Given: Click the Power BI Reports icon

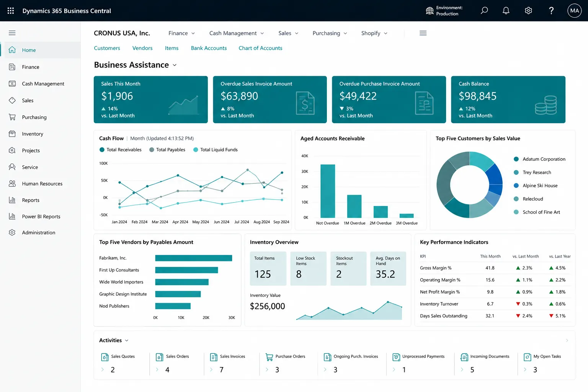Looking at the screenshot, I should click(x=12, y=216).
